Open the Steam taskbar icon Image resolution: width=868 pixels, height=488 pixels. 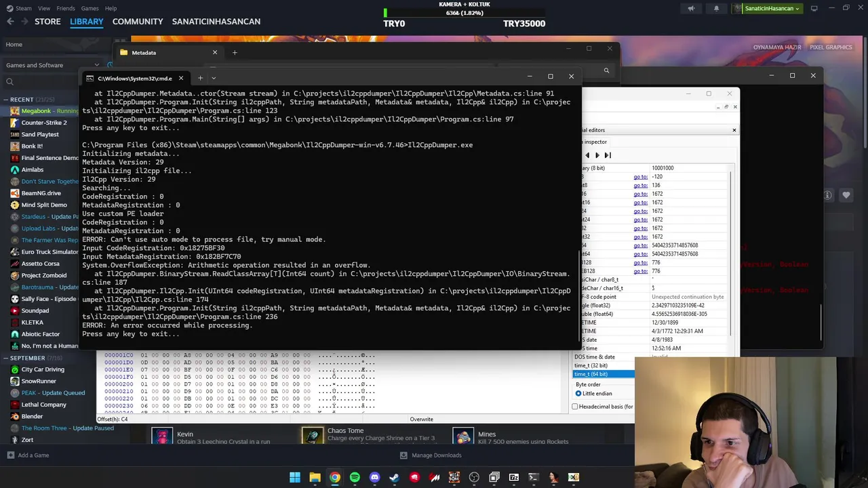tap(395, 477)
